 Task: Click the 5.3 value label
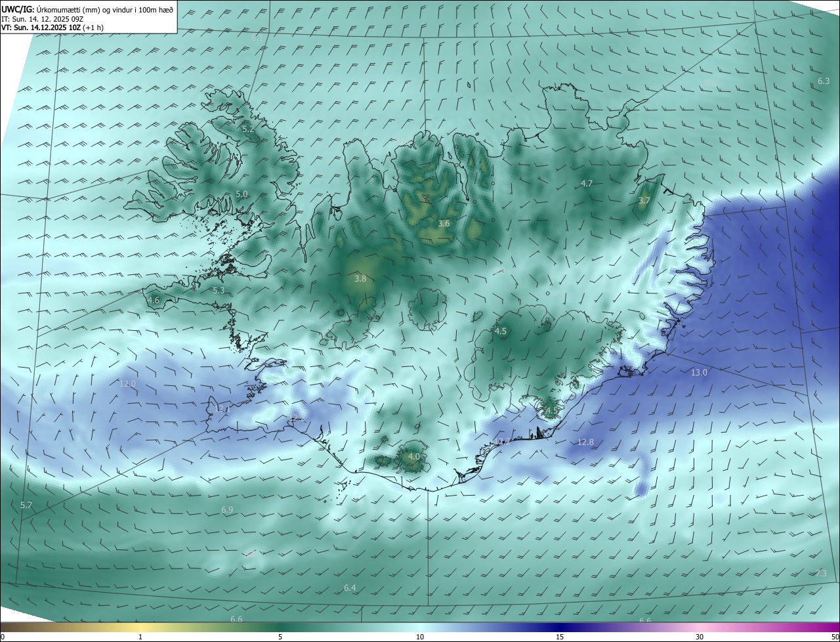219,290
